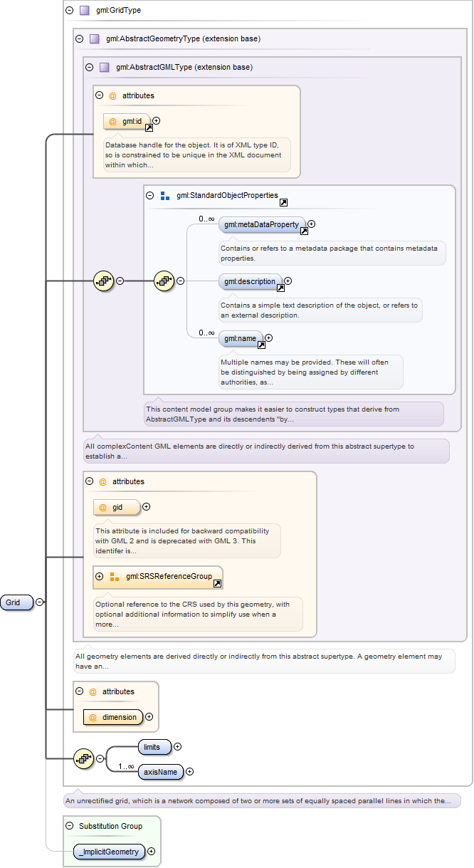Select the Grid element
474x868 pixels.
pos(17,602)
